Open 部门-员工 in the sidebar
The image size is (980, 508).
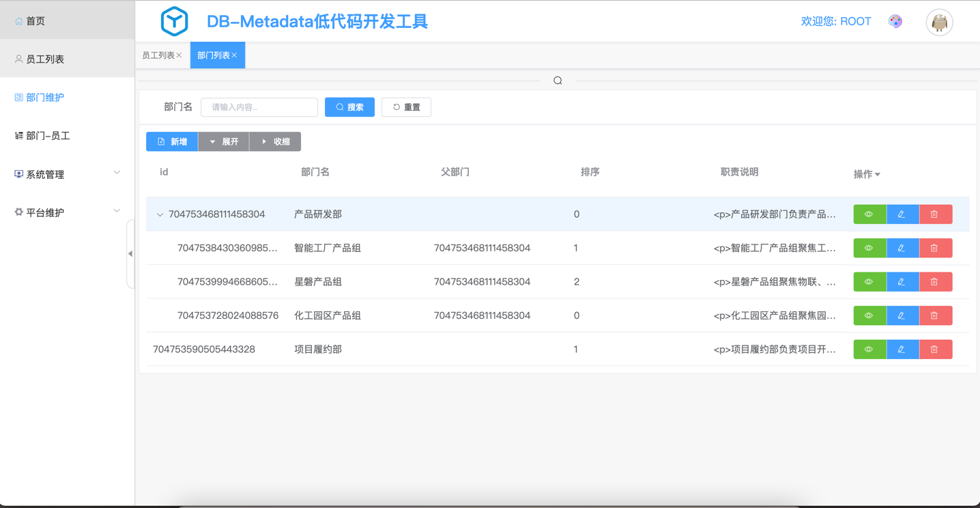click(x=48, y=136)
